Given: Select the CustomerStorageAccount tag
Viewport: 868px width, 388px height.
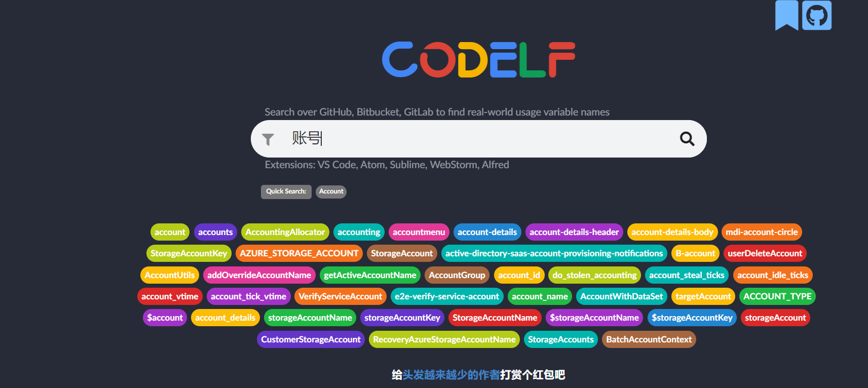Looking at the screenshot, I should point(311,339).
